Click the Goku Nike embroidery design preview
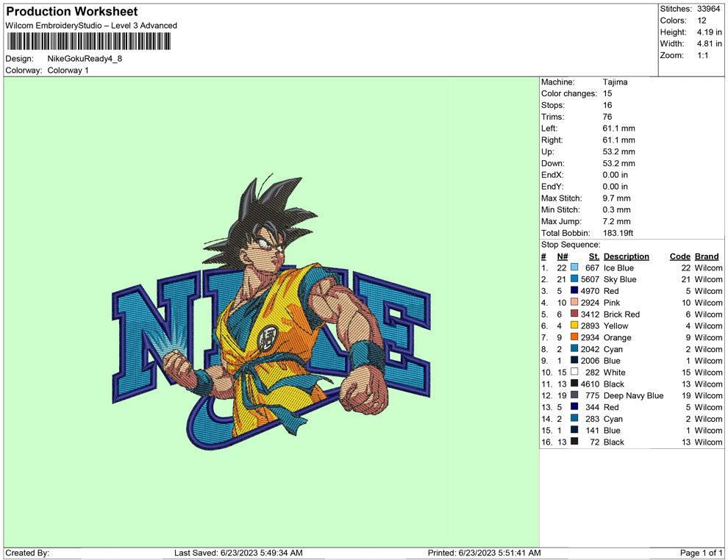Image resolution: width=728 pixels, height=560 pixels. [271, 313]
